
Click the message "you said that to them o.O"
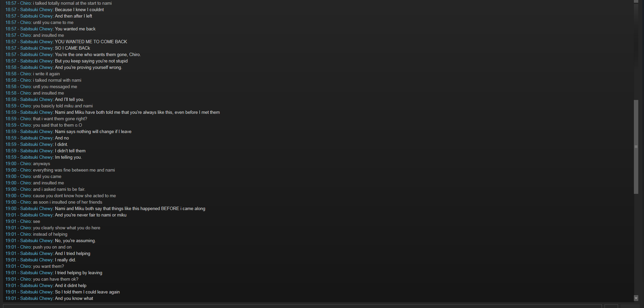[x=57, y=125]
